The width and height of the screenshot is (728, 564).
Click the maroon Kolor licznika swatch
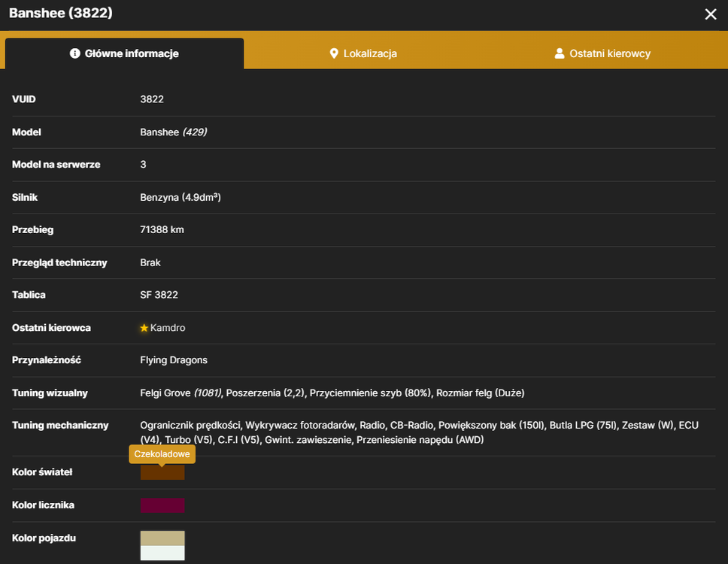coord(162,505)
